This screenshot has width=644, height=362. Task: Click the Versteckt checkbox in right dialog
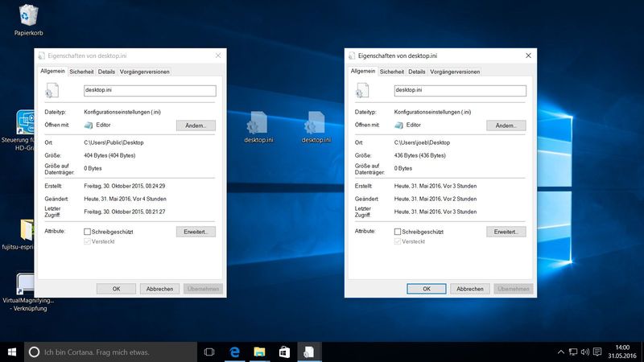398,241
